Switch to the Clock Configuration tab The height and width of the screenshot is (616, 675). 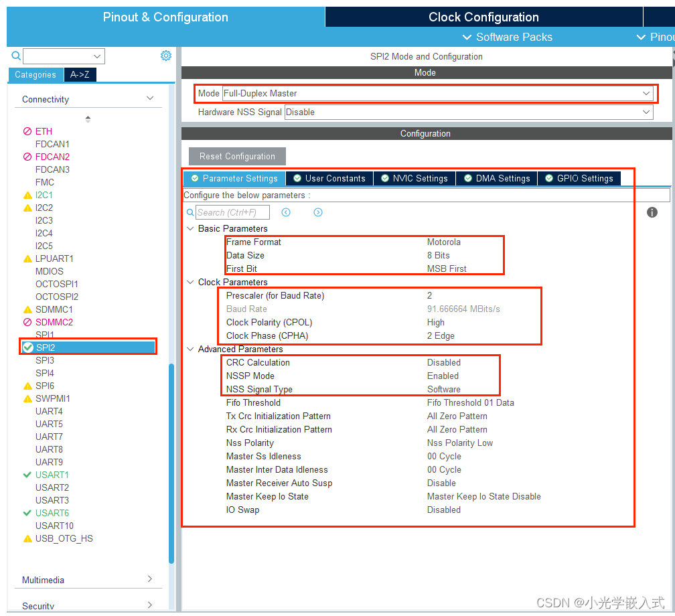(x=483, y=17)
